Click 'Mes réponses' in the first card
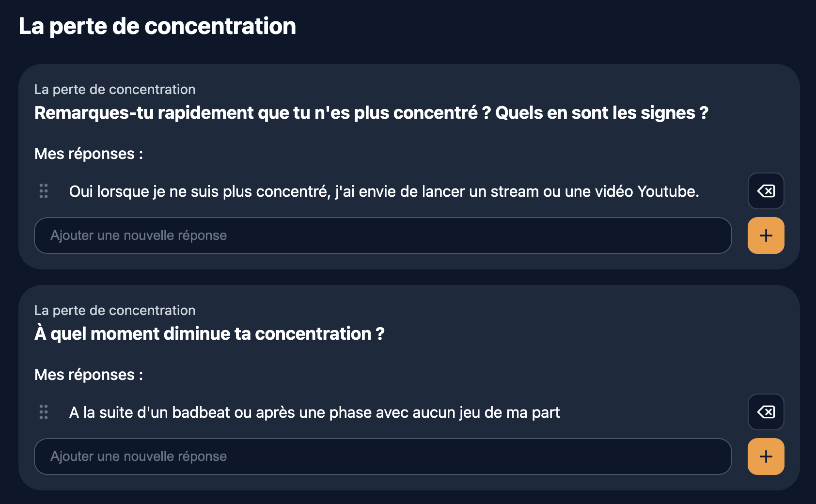Image resolution: width=816 pixels, height=504 pixels. coord(89,153)
